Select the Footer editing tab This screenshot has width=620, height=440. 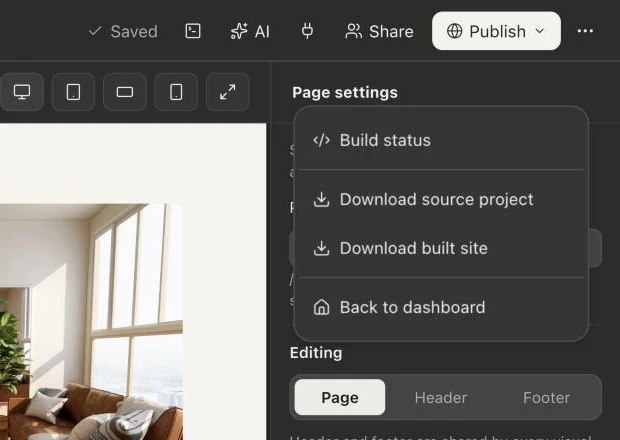tap(546, 397)
